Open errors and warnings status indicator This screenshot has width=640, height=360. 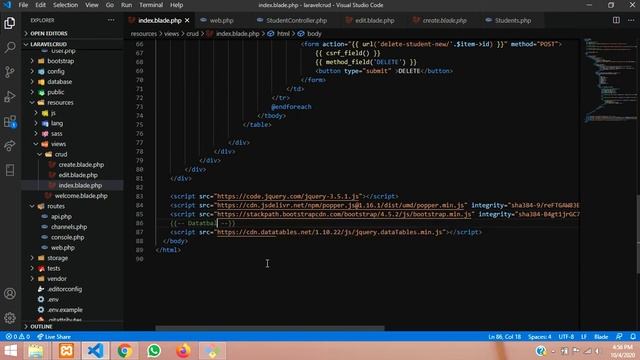(x=18, y=337)
